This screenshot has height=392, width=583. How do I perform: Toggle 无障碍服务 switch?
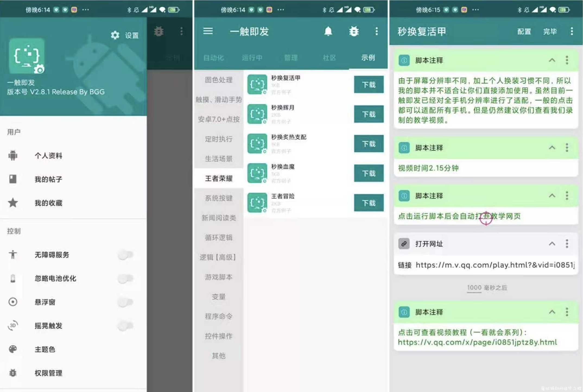click(125, 255)
